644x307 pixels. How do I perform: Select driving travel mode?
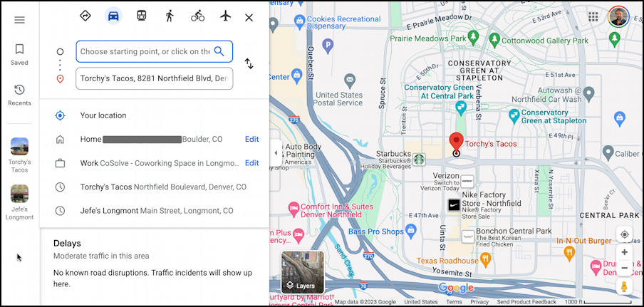click(x=113, y=16)
